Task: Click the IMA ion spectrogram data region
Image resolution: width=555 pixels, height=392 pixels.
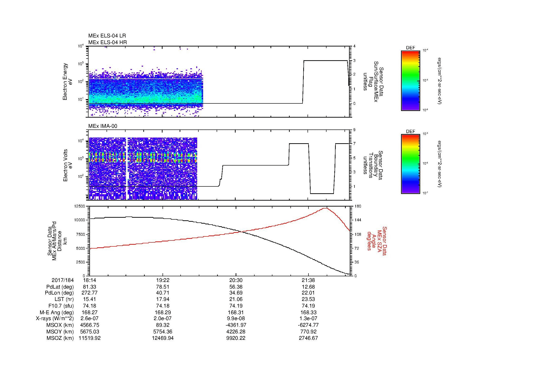Action: coord(143,169)
